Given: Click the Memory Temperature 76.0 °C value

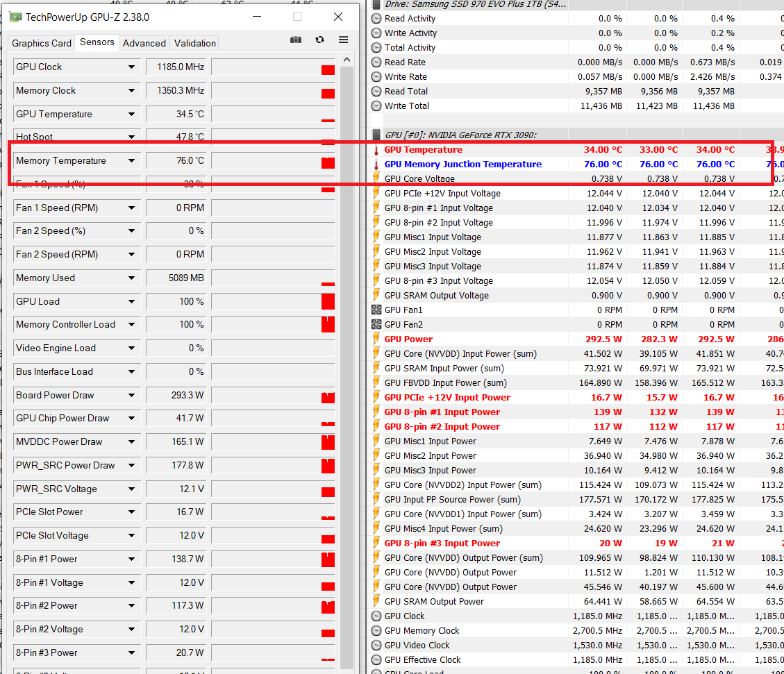Looking at the screenshot, I should [x=176, y=161].
